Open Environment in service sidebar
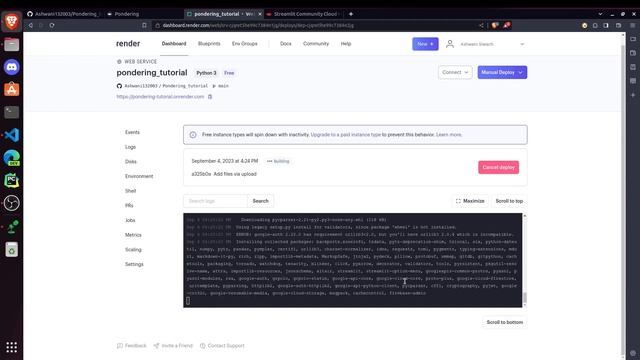640x360 pixels. pyautogui.click(x=139, y=176)
